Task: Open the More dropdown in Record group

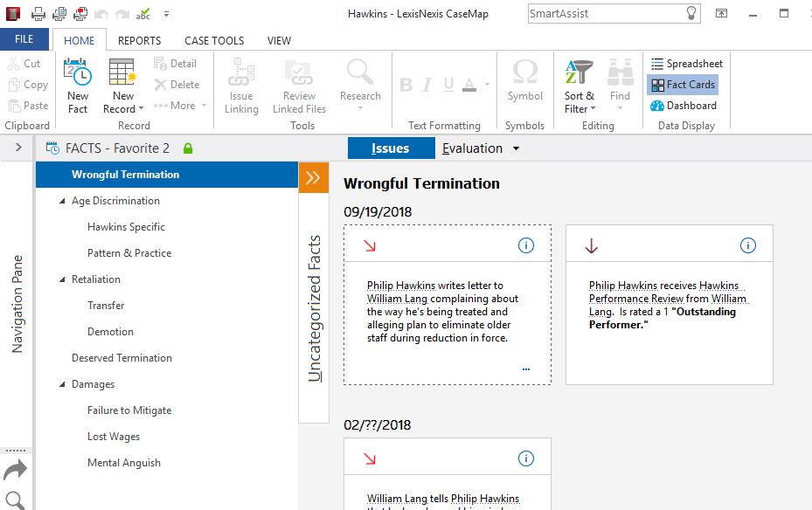Action: [180, 106]
